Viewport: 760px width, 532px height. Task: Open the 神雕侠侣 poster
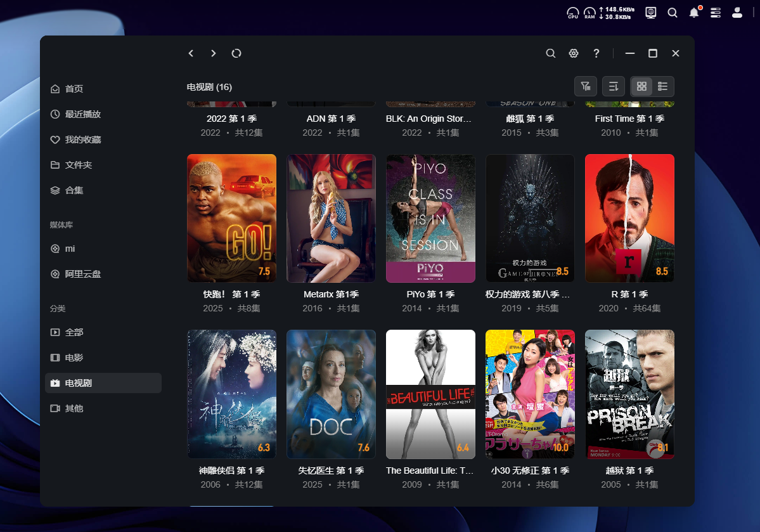click(232, 394)
